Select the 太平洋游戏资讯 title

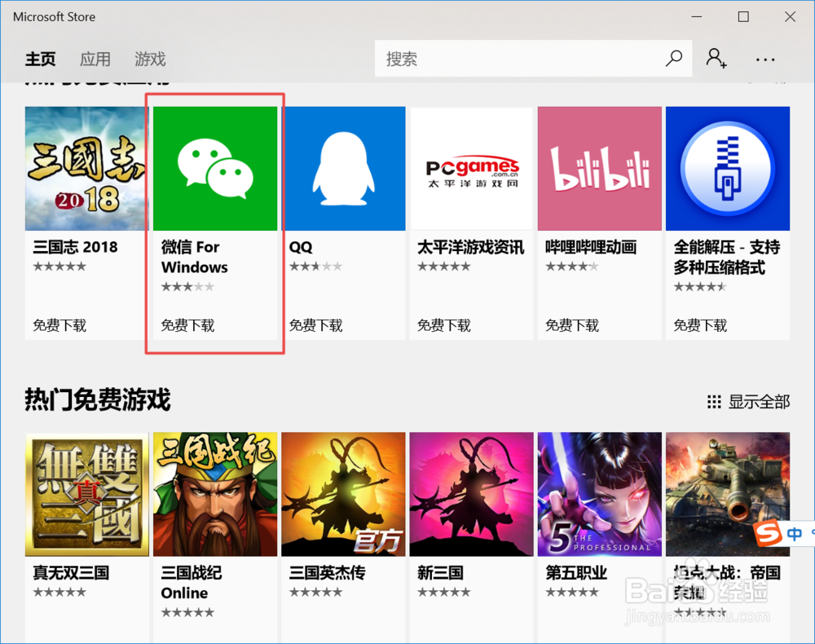[470, 247]
